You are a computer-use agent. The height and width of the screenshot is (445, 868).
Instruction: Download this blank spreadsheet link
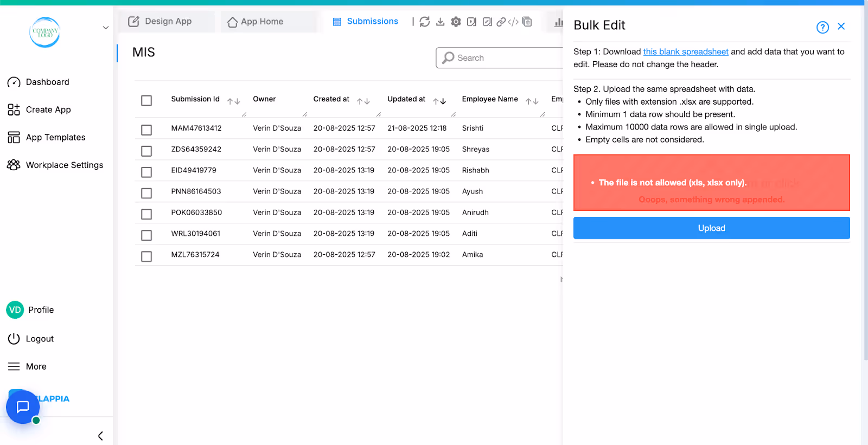686,51
